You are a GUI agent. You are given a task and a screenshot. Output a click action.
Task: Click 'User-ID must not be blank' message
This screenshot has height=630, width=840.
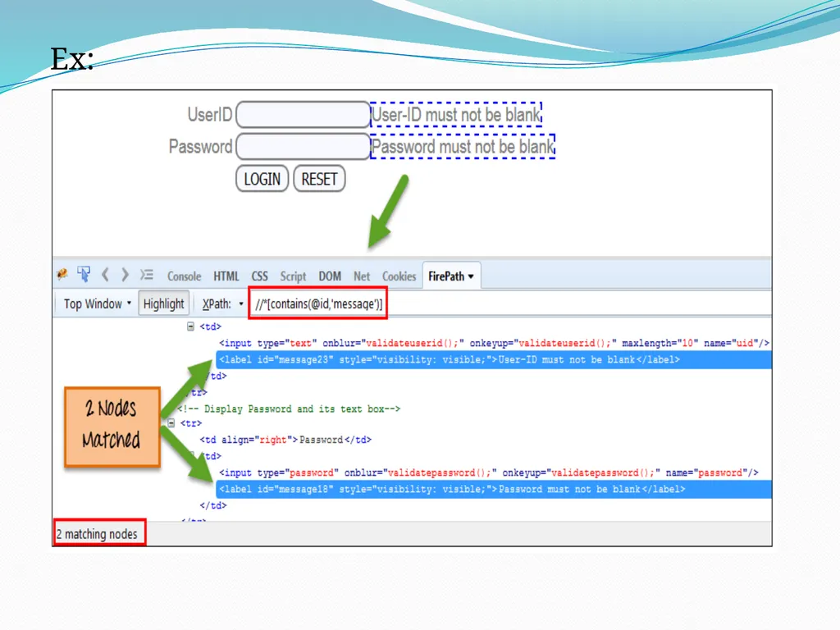pyautogui.click(x=456, y=115)
